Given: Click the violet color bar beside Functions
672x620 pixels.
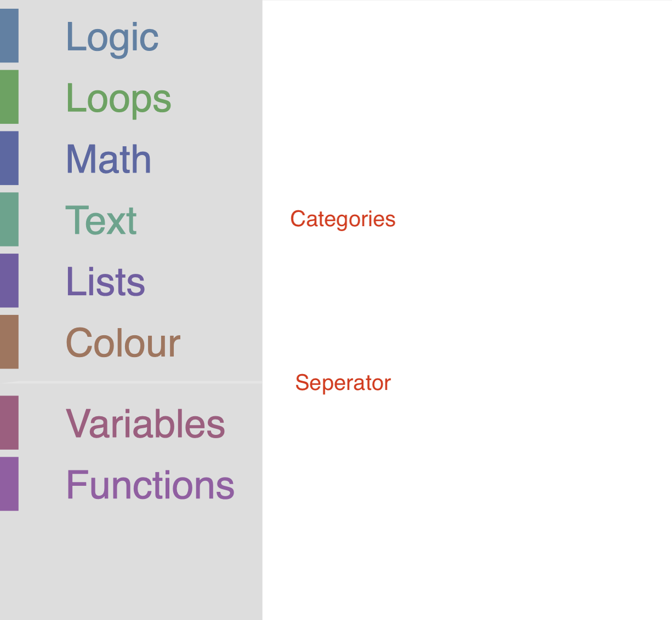Looking at the screenshot, I should [9, 484].
